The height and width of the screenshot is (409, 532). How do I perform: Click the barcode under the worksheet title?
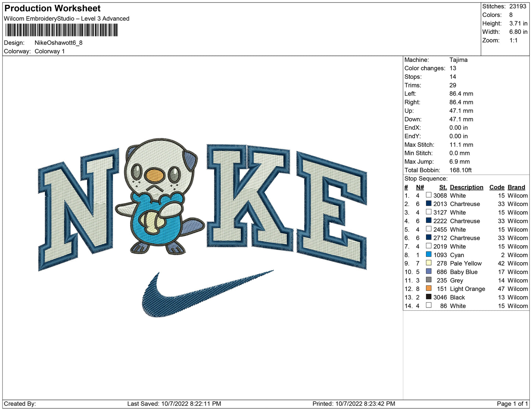pos(61,30)
